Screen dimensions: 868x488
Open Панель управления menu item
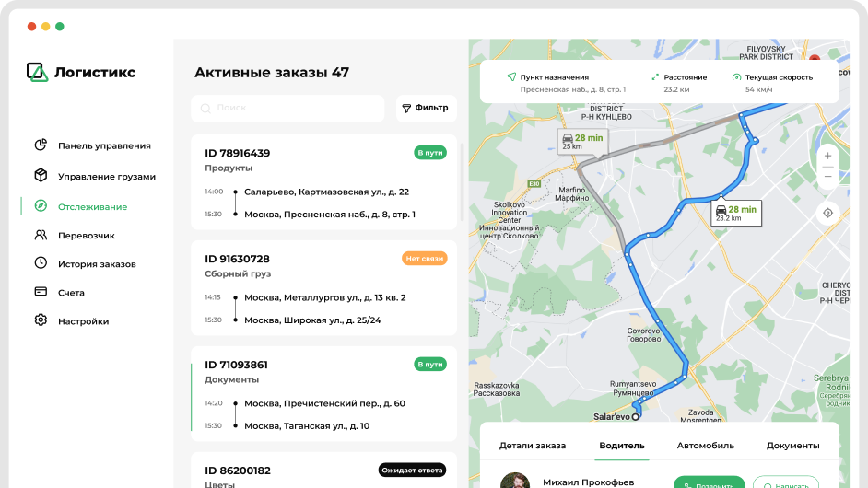[x=104, y=145]
